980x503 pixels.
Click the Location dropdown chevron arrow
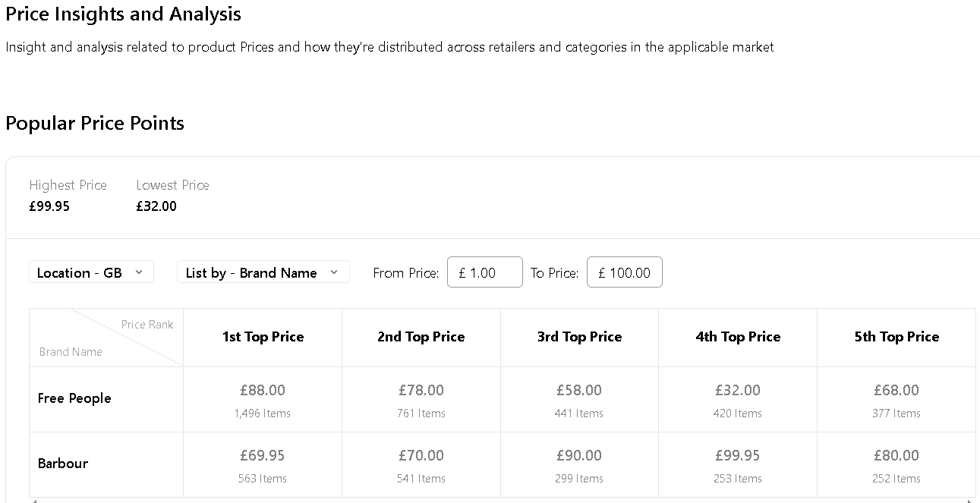[x=138, y=272]
